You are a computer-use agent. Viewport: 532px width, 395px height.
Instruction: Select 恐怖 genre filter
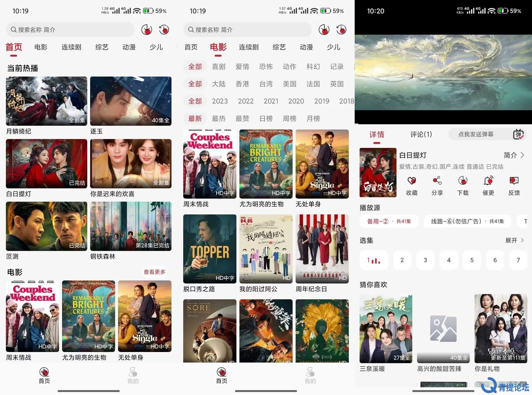click(x=266, y=67)
